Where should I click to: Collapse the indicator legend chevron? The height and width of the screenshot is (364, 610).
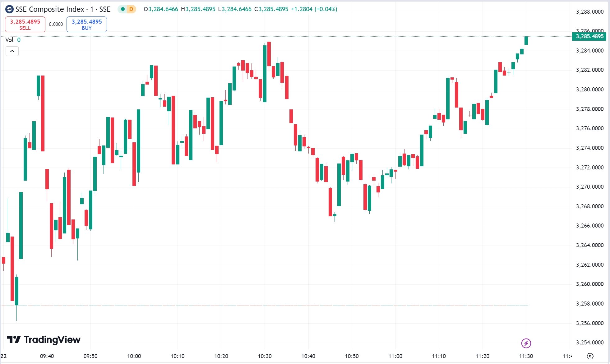click(x=12, y=51)
